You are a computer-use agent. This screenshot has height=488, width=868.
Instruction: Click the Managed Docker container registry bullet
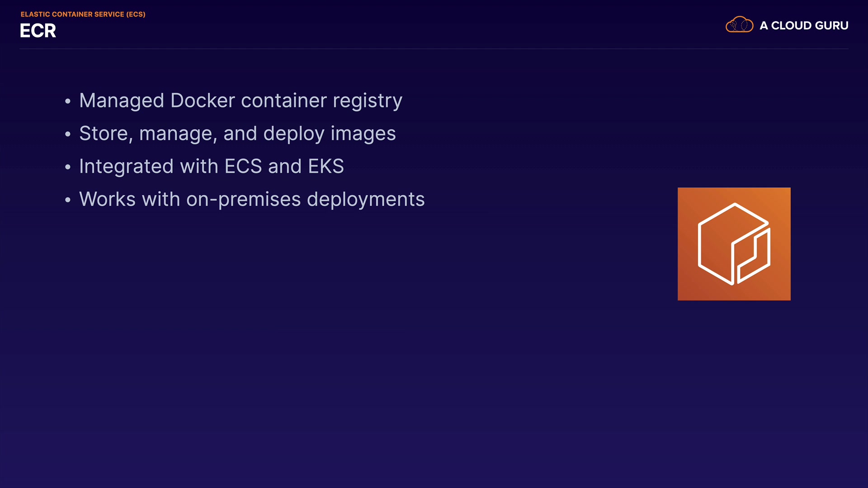(x=241, y=101)
